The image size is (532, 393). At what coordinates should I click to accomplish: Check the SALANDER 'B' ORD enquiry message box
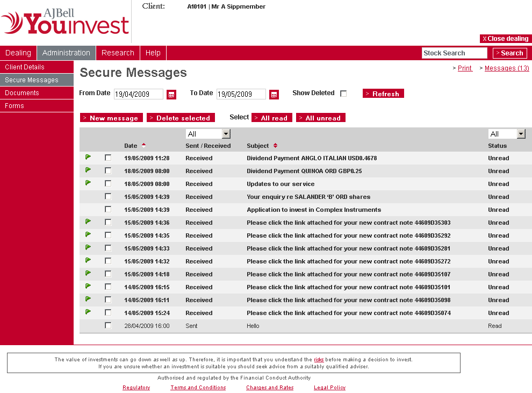(x=108, y=196)
